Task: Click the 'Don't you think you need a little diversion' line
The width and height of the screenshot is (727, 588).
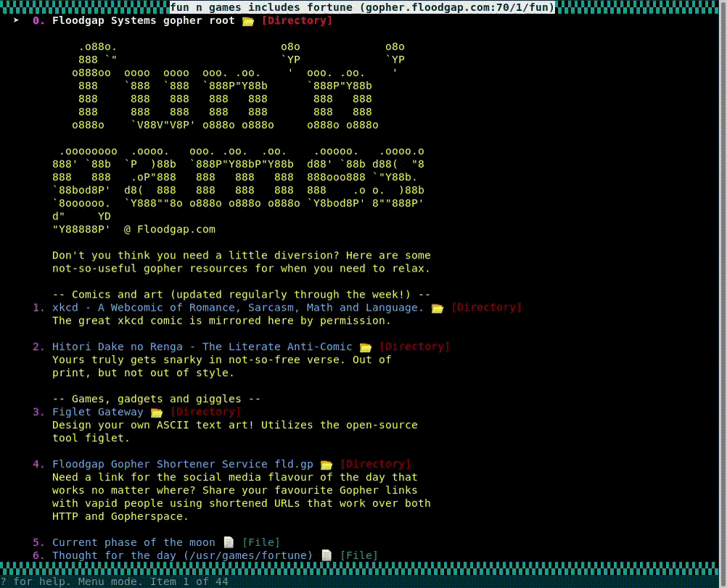Action: [241, 256]
